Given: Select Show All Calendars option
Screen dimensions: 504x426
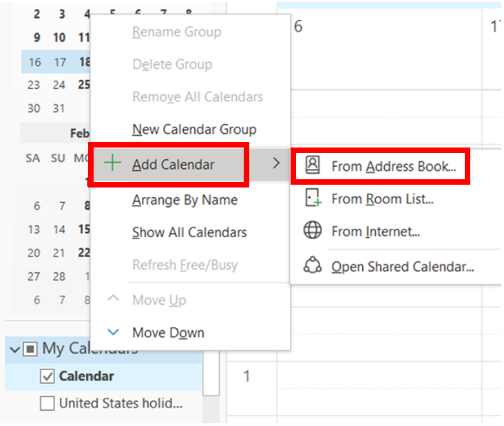Looking at the screenshot, I should pos(189,232).
